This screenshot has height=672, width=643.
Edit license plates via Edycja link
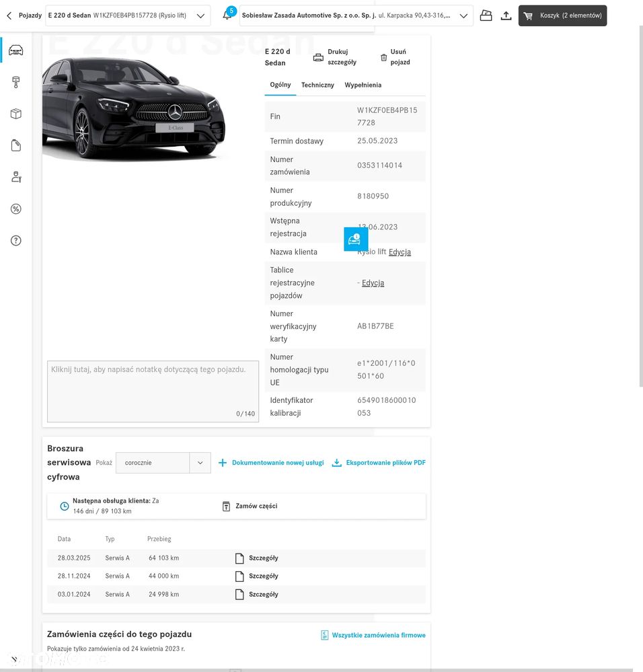pos(373,283)
